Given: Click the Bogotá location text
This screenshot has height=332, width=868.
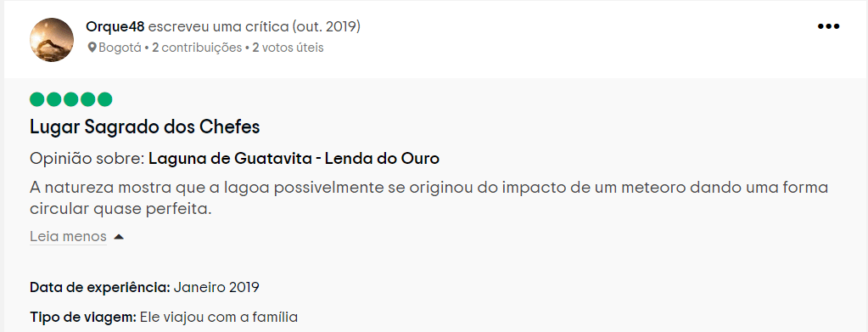Looking at the screenshot, I should (120, 48).
